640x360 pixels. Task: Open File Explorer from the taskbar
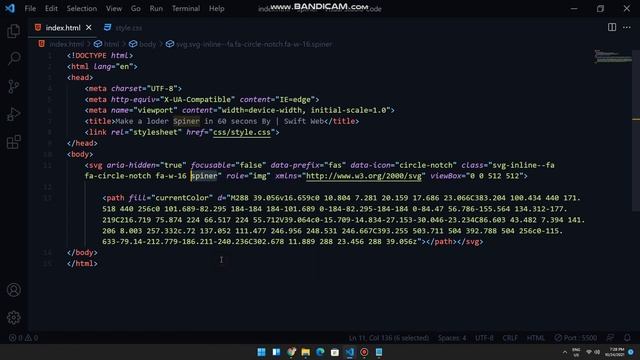(306, 352)
